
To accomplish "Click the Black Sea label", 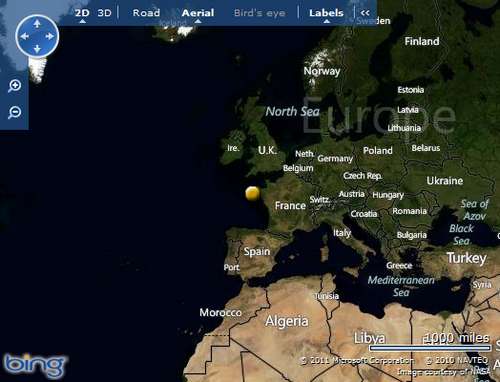I will pyautogui.click(x=461, y=235).
